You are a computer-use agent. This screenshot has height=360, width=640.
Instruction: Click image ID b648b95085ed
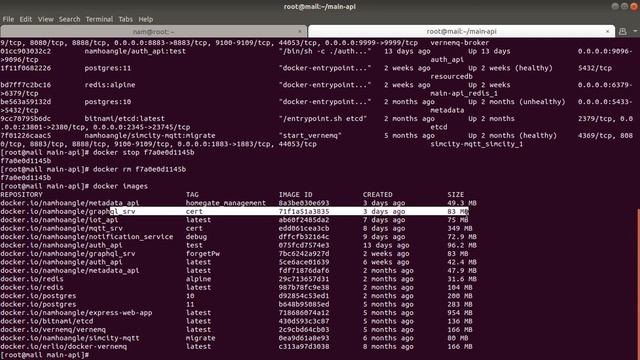click(304, 304)
